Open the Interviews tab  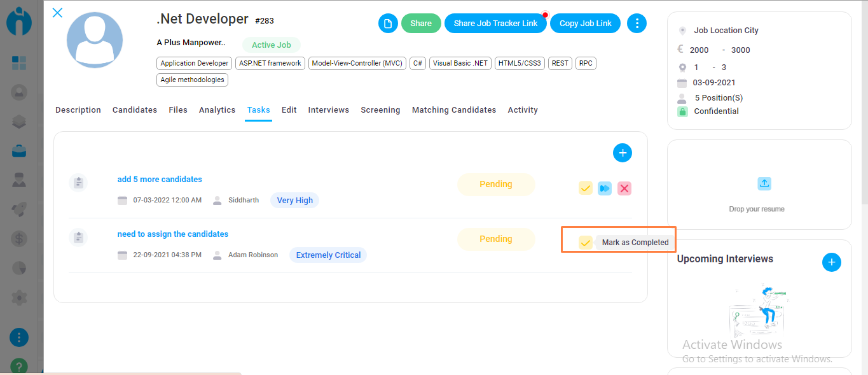click(x=328, y=110)
